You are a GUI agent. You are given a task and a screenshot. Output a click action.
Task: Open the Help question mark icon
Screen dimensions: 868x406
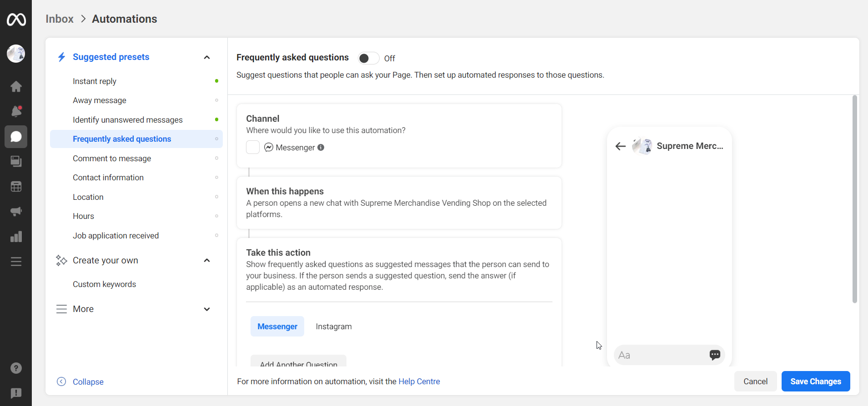point(16,368)
